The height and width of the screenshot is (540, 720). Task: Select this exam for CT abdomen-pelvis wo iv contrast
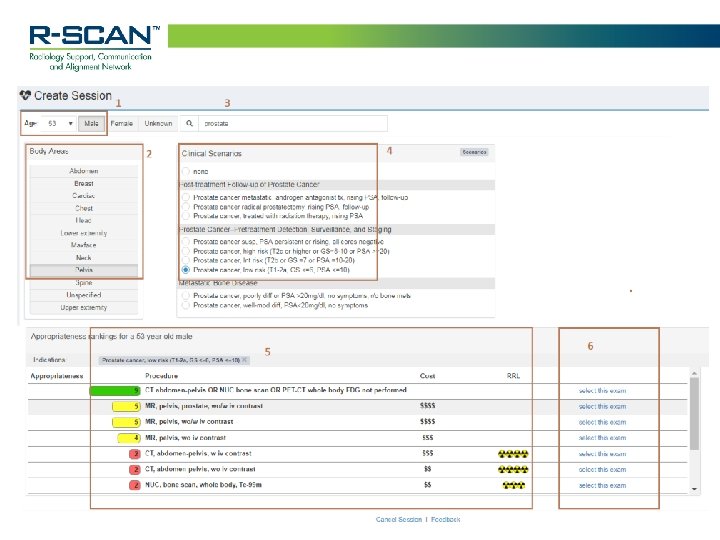[x=602, y=469]
